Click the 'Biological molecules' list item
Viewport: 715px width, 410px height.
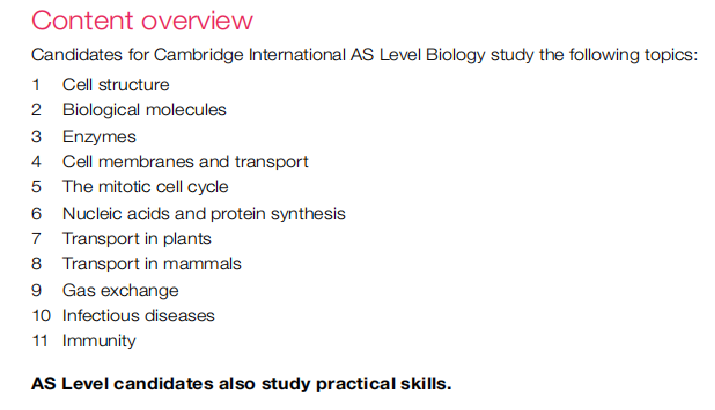click(144, 109)
